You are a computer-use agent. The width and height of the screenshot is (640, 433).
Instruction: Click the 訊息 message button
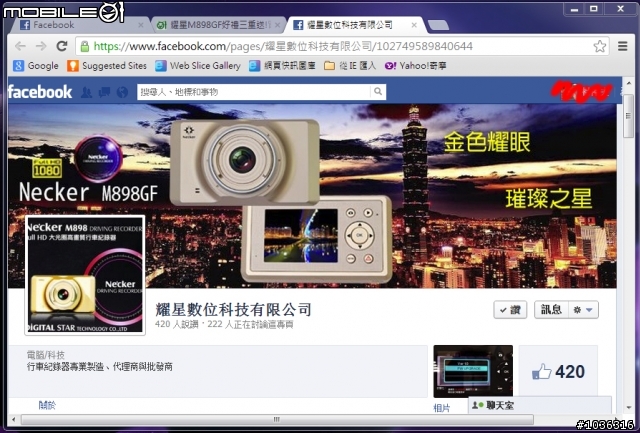551,310
